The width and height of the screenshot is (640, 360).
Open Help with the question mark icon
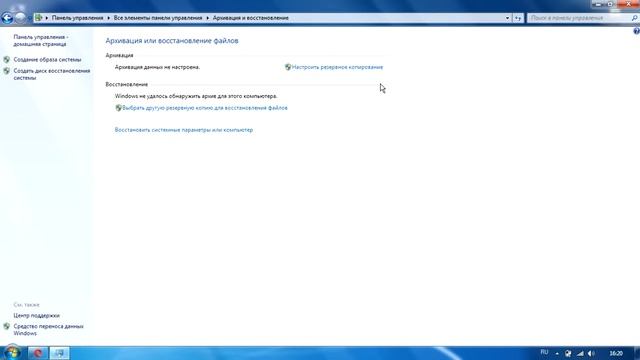coord(636,31)
